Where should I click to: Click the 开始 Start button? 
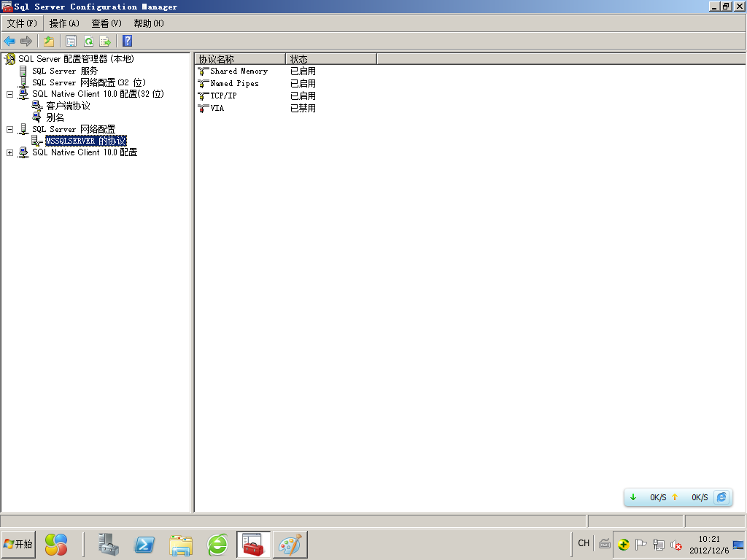[18, 544]
